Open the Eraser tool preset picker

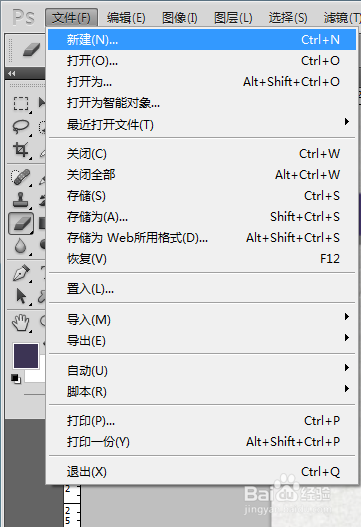pyautogui.click(x=32, y=50)
